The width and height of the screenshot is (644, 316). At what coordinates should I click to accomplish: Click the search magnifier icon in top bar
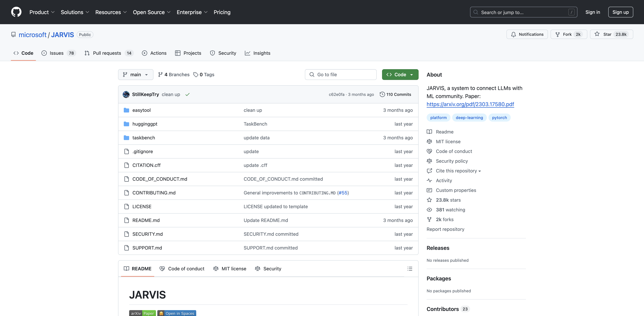476,12
